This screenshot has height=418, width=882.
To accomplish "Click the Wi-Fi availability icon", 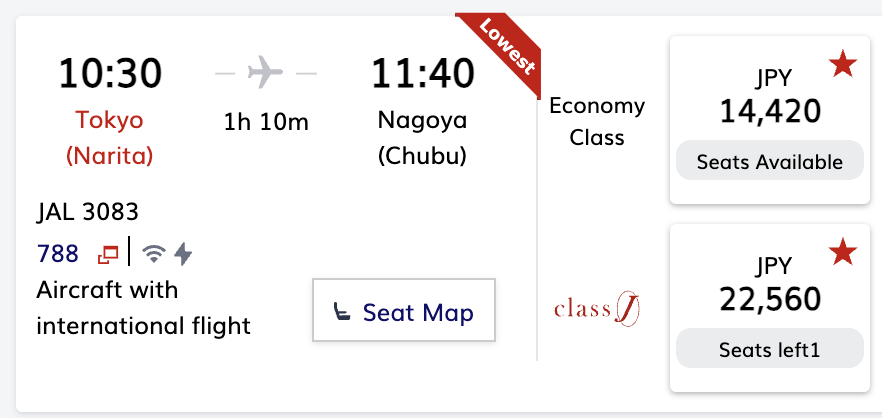I will pos(153,254).
